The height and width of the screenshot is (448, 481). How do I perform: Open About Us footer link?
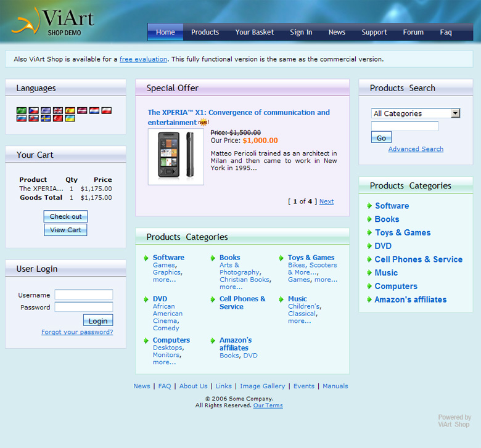click(x=193, y=386)
